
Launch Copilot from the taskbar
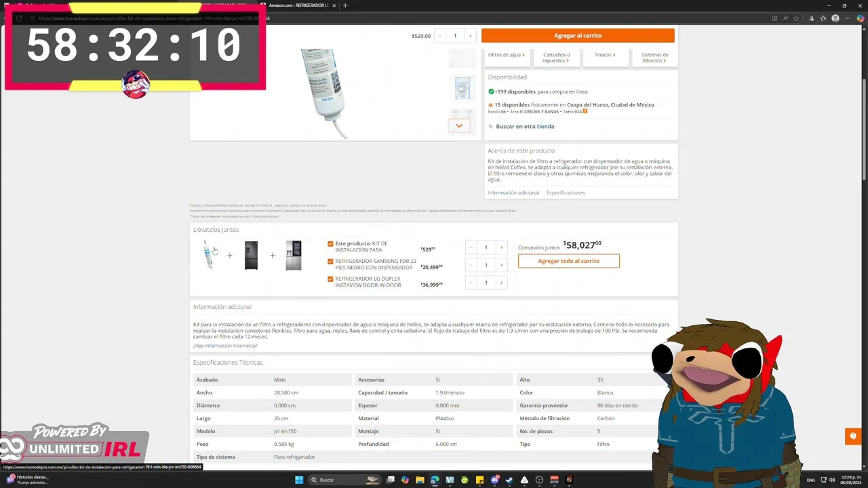tap(405, 480)
